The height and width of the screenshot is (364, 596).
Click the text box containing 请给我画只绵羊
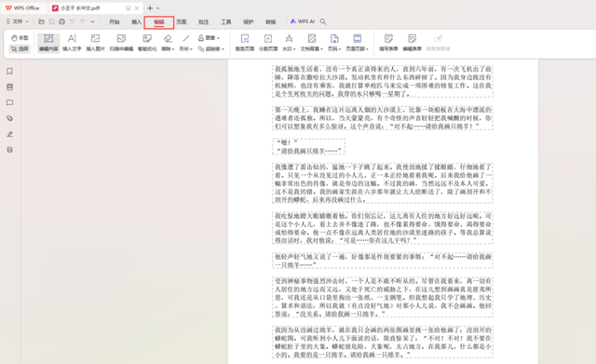coord(308,147)
